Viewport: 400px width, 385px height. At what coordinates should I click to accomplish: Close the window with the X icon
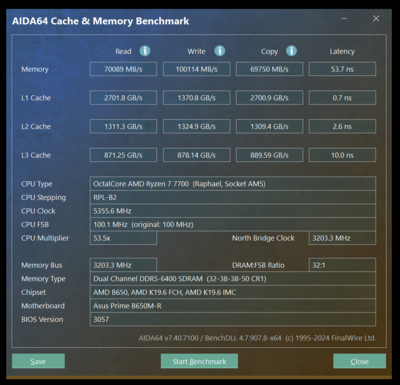[x=376, y=19]
